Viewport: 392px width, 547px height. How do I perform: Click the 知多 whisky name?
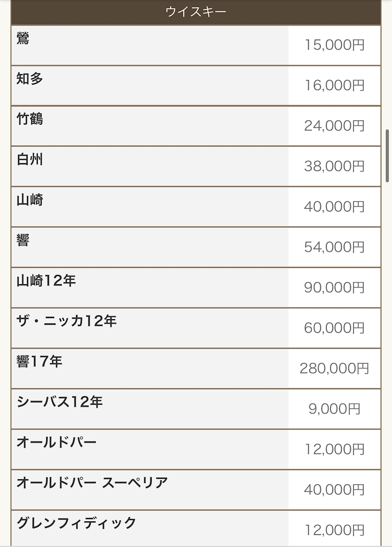[30, 79]
